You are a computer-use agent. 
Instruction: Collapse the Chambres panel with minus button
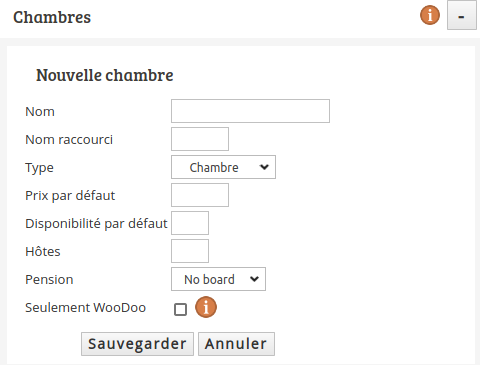(x=462, y=15)
